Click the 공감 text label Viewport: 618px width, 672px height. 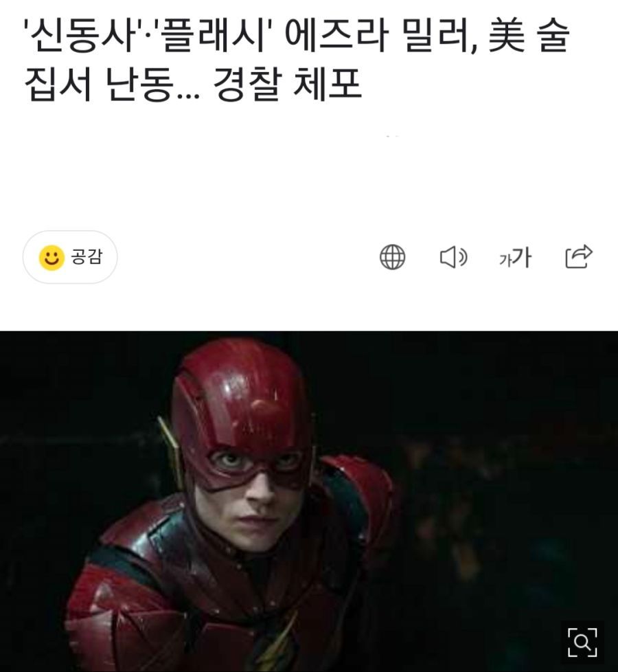(x=87, y=257)
